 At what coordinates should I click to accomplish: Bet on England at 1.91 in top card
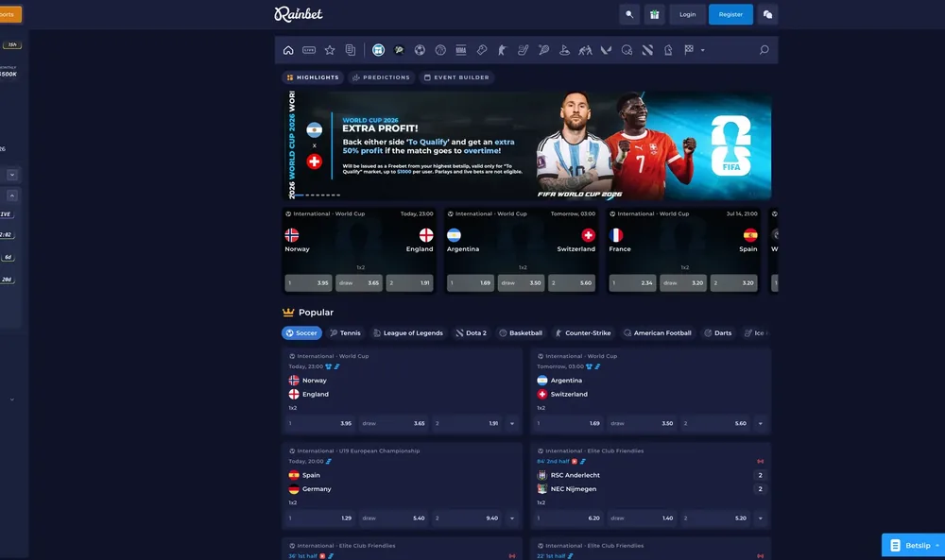click(x=409, y=283)
